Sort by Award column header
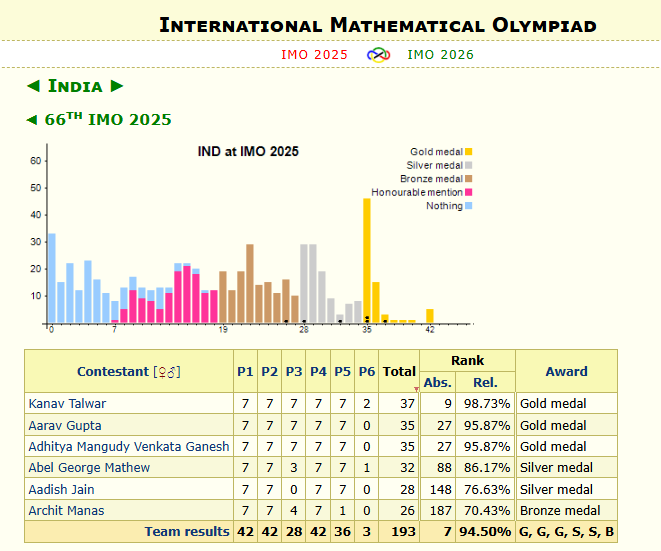This screenshot has width=661, height=551. point(566,371)
